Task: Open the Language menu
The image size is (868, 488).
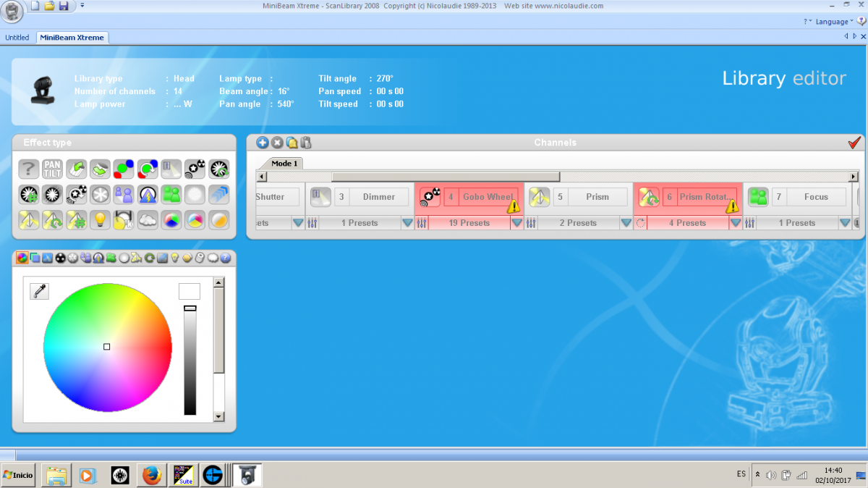Action: pos(831,22)
